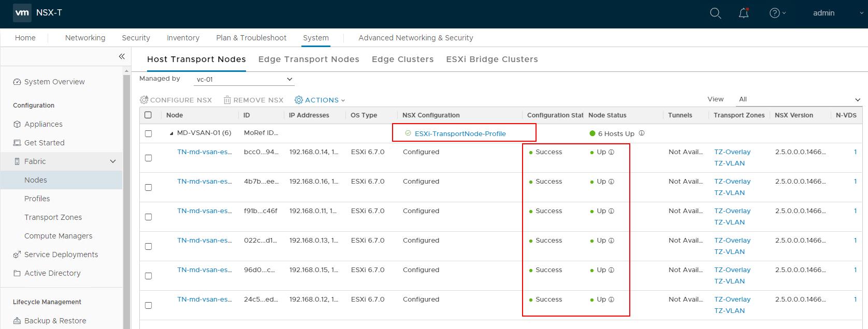The image size is (868, 329).
Task: Switch to Edge Transport Nodes tab
Action: pos(309,59)
